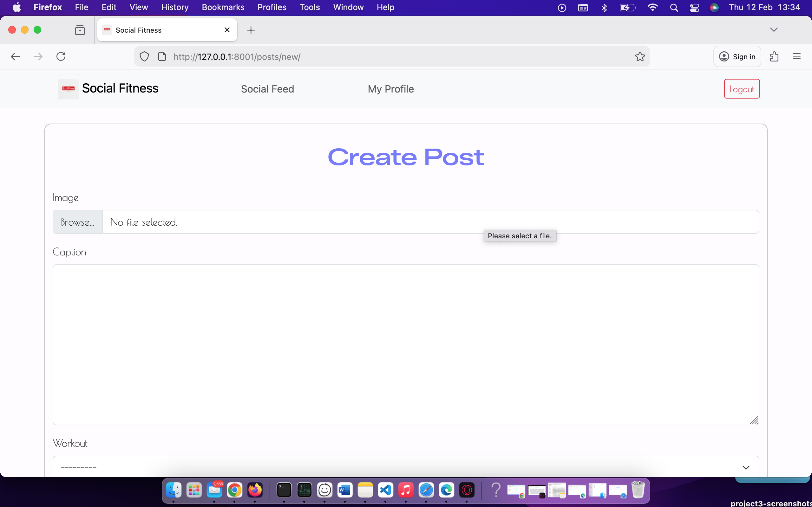Launch Visual Studio Code from the dock
812x507 pixels.
[385, 490]
